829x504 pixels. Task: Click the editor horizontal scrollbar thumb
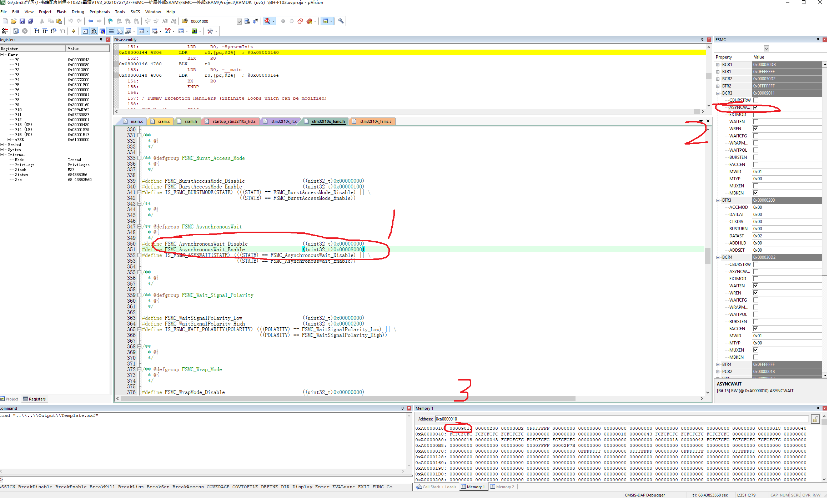pos(348,399)
